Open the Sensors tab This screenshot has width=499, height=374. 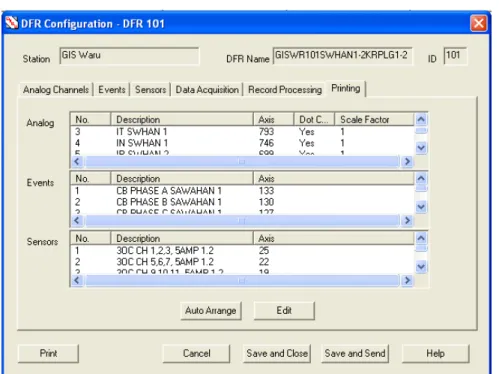click(150, 90)
